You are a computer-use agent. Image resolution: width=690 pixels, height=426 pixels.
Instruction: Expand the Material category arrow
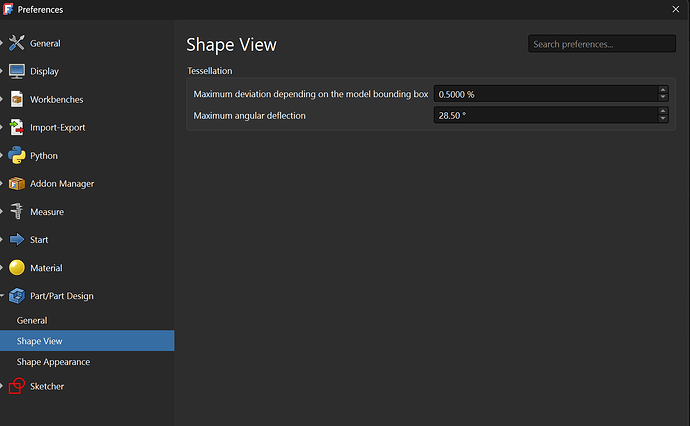point(2,268)
